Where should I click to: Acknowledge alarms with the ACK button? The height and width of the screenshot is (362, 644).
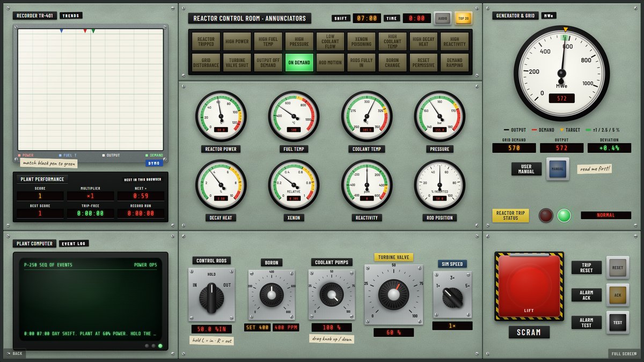tap(618, 295)
